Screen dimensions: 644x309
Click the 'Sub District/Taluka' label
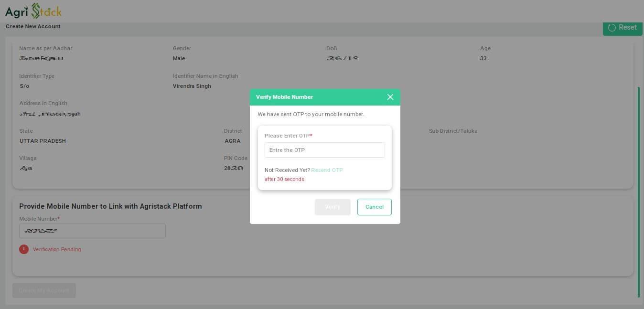(x=453, y=131)
